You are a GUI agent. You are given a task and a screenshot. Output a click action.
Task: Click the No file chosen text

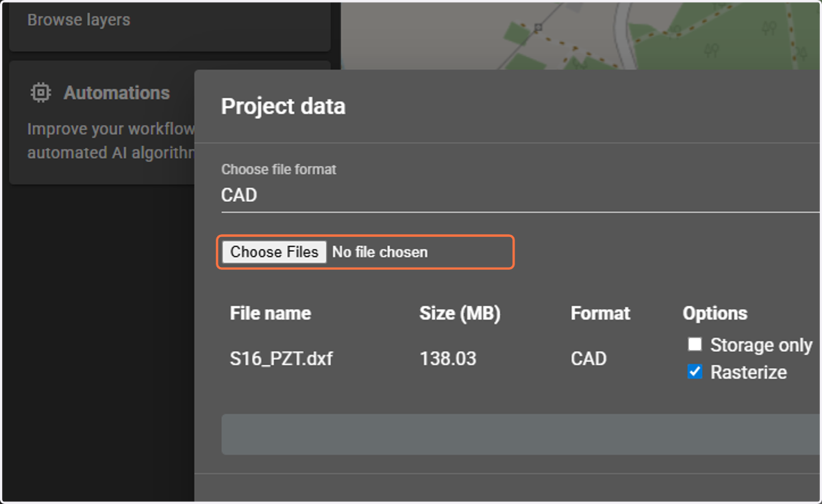click(379, 252)
